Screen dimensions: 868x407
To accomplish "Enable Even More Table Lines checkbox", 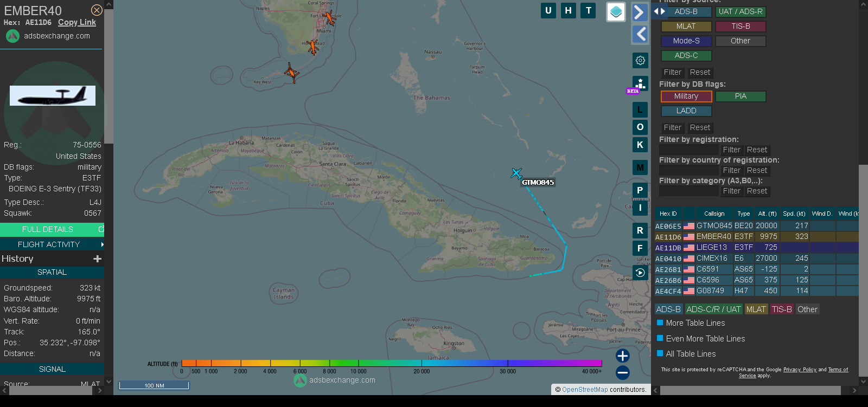I will pos(660,338).
